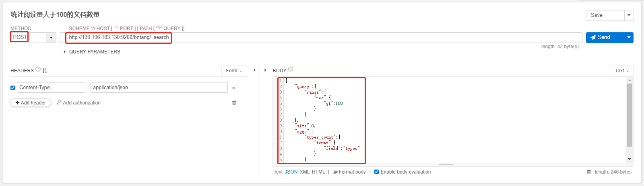Switch body format to XML
This screenshot has width=644, height=186.
tap(305, 172)
